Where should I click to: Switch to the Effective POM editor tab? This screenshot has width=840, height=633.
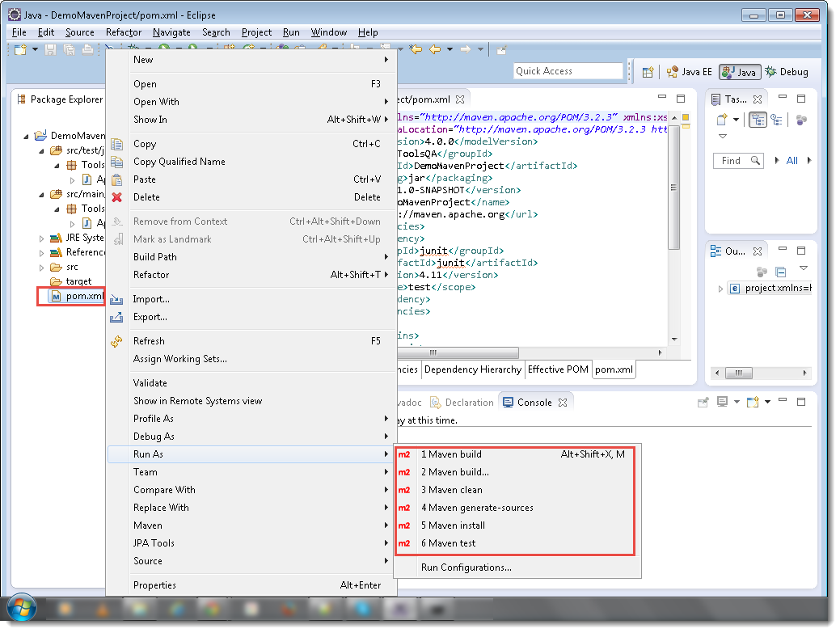click(x=558, y=369)
